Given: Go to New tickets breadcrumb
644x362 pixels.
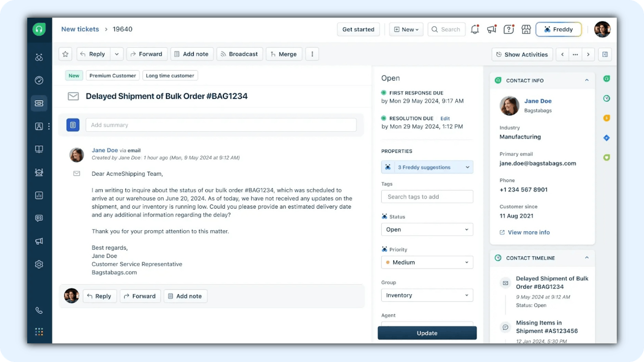Looking at the screenshot, I should coord(80,29).
